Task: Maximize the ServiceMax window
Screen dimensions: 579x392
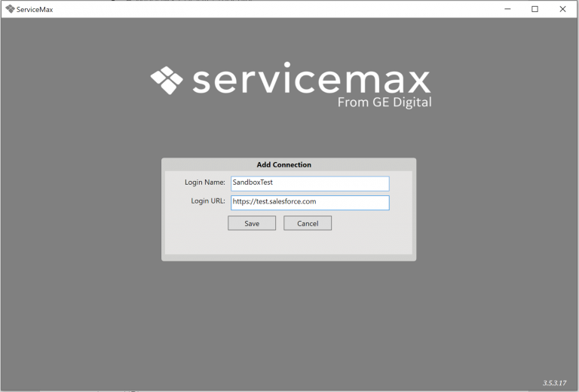Action: (535, 9)
